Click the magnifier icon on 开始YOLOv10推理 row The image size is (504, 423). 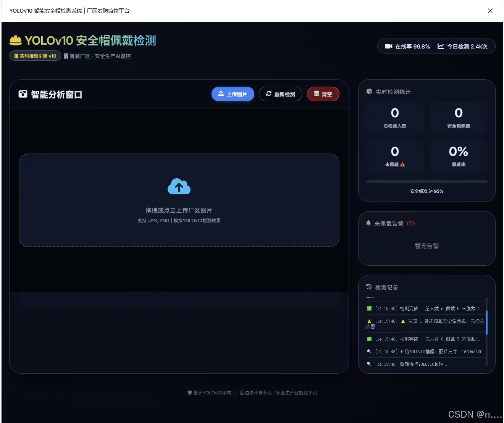point(369,351)
